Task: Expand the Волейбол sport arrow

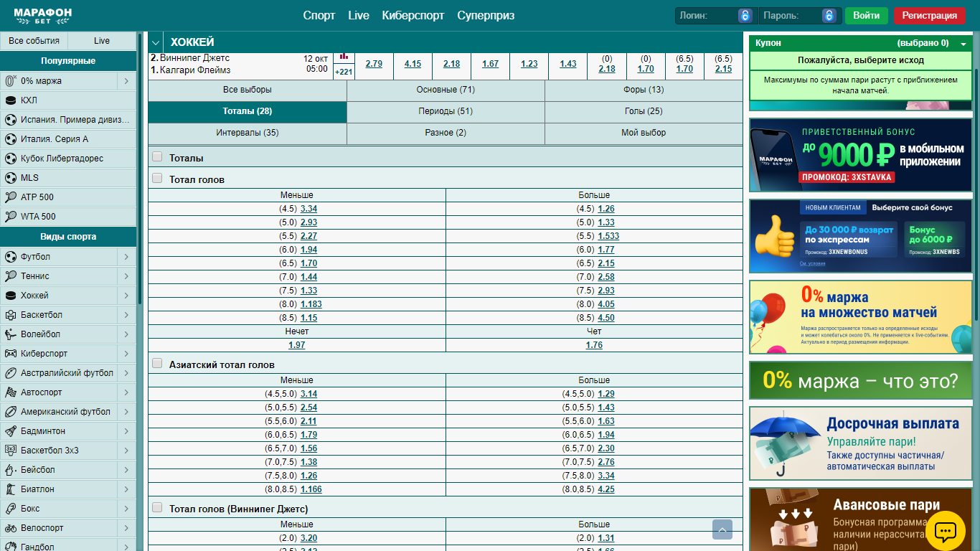Action: pyautogui.click(x=126, y=334)
